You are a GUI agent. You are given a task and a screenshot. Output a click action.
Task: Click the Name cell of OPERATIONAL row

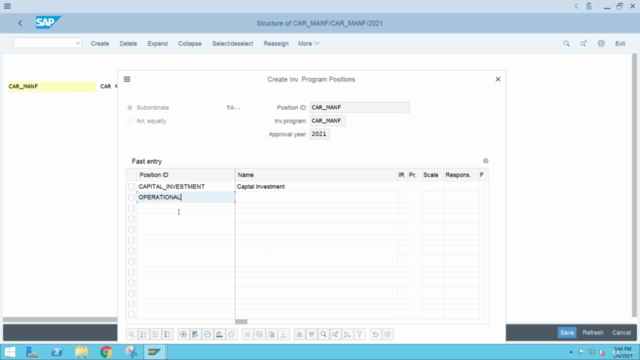[316, 197]
